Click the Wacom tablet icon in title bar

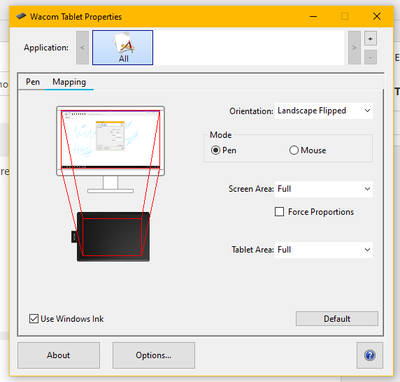(x=21, y=16)
